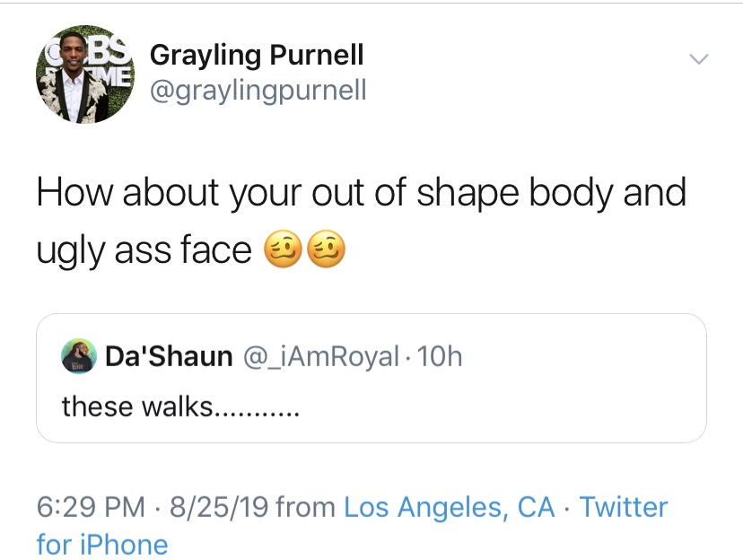Screen dimensions: 743x560
Task: Click the 10h timestamp on quoted tweet
Action: tap(440, 356)
